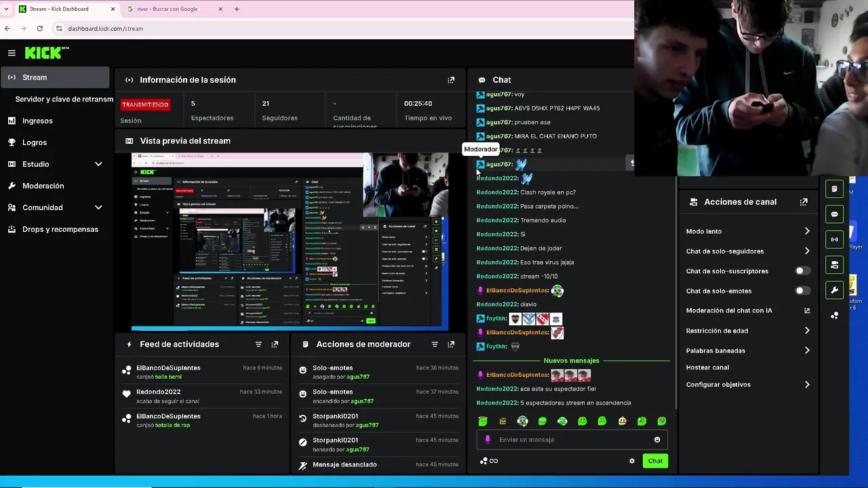Toggle the note widget button in right strip
The height and width of the screenshot is (488, 868).
[x=834, y=189]
